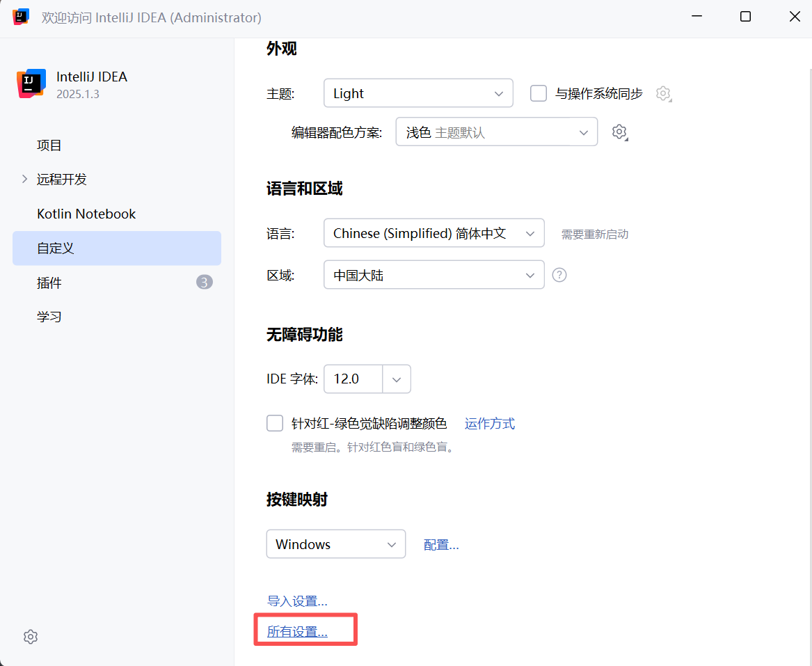Click the 配置... keymap link
The height and width of the screenshot is (666, 812).
pyautogui.click(x=441, y=545)
